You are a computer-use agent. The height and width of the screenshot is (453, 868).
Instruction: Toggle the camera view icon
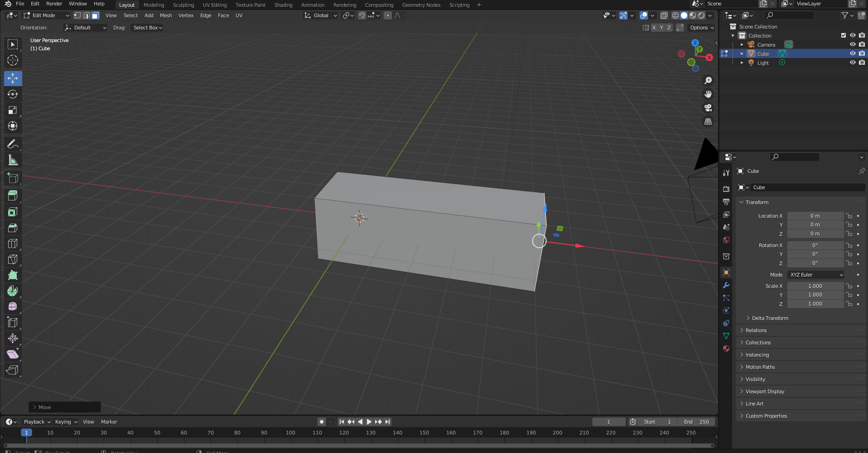coord(708,108)
